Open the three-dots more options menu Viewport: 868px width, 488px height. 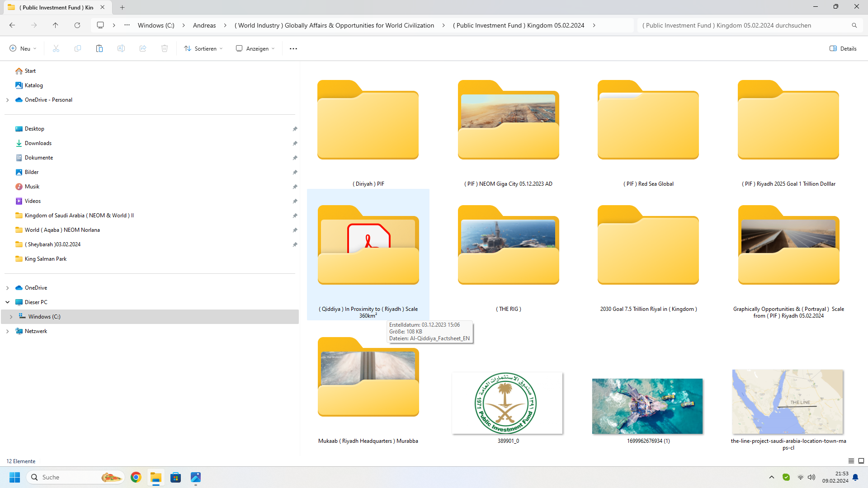(x=293, y=49)
